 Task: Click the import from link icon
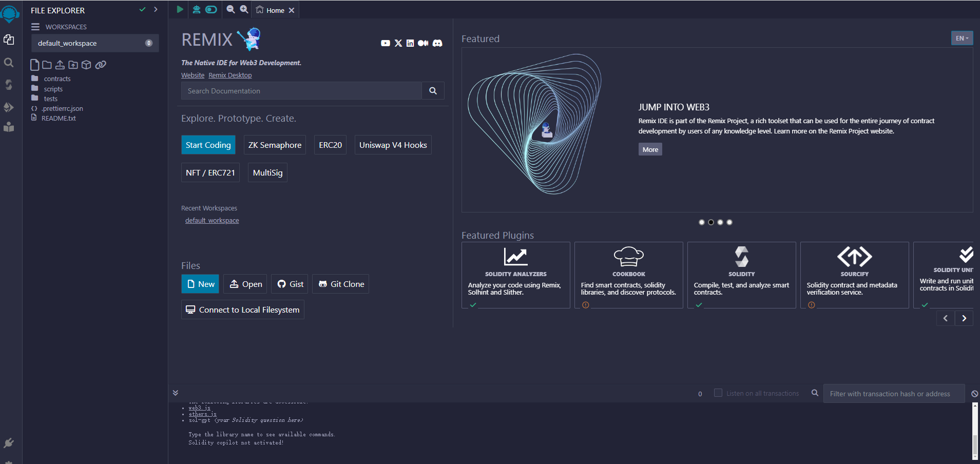tap(101, 65)
